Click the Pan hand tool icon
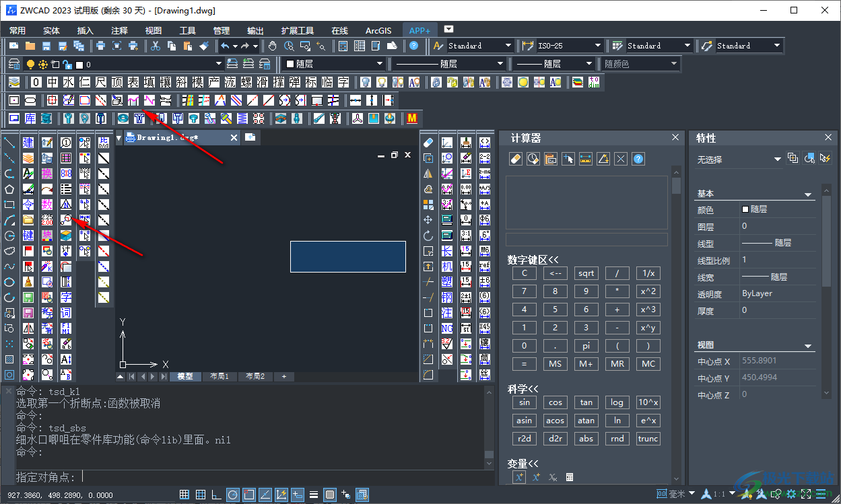Viewport: 841px width, 504px height. pyautogui.click(x=273, y=46)
